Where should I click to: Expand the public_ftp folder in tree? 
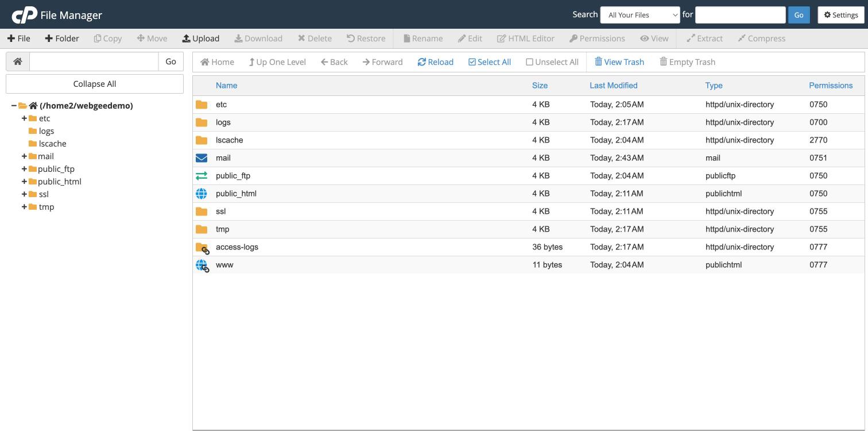(24, 169)
